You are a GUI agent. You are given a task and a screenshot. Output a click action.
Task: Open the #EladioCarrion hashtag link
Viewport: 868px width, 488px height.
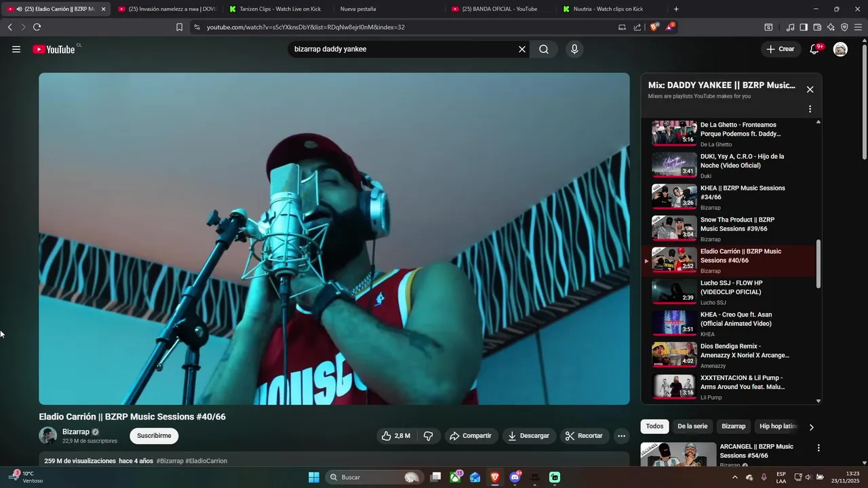click(206, 461)
